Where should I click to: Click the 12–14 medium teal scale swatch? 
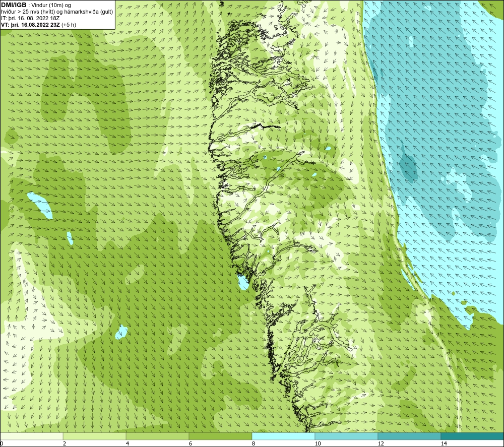(x=409, y=436)
